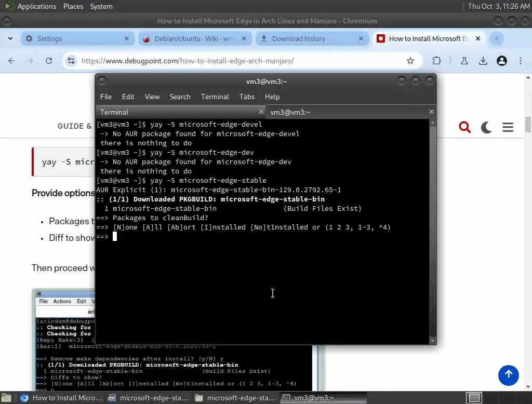Click the scroll-to-top blue arrow button
Screen dimensions: 532x404
(x=508, y=375)
